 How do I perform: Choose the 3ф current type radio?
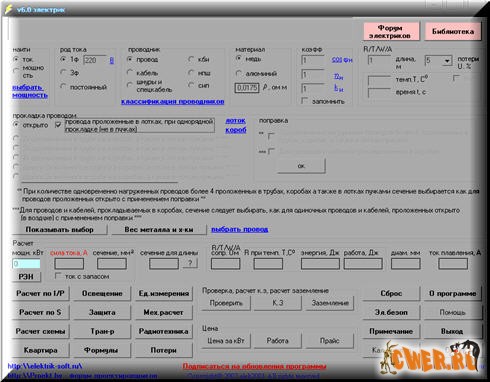63,72
